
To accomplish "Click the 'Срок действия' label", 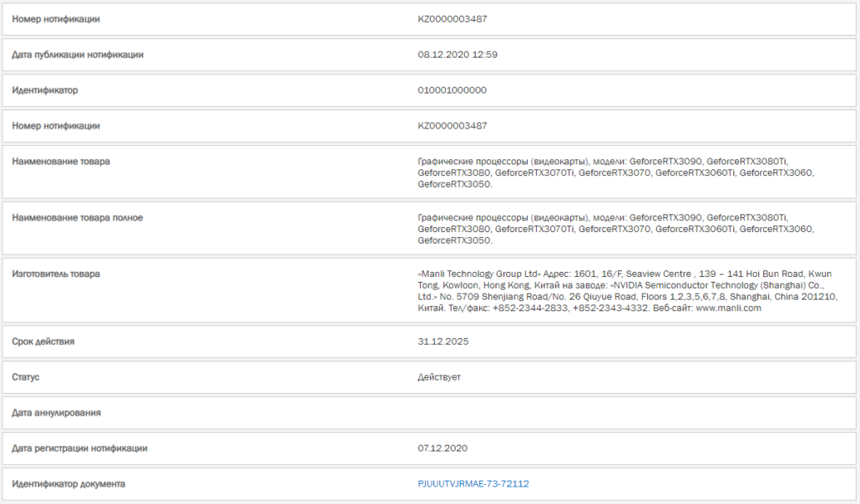I will [43, 341].
